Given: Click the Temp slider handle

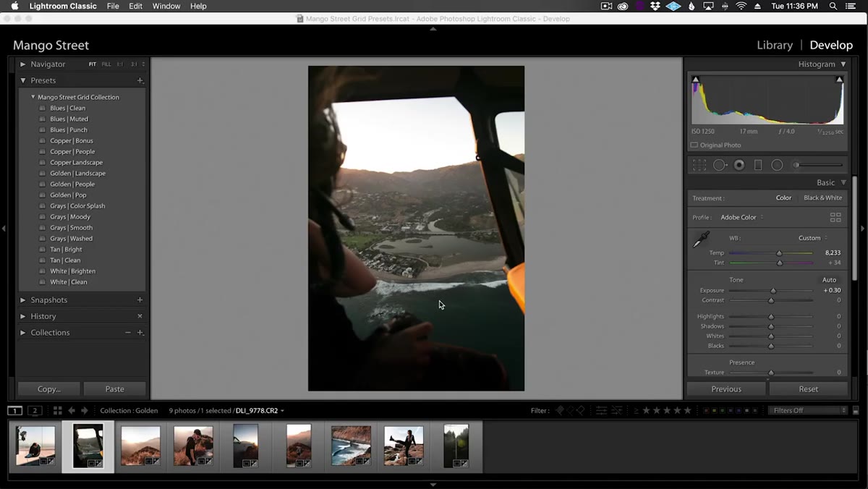Looking at the screenshot, I should coord(779,253).
